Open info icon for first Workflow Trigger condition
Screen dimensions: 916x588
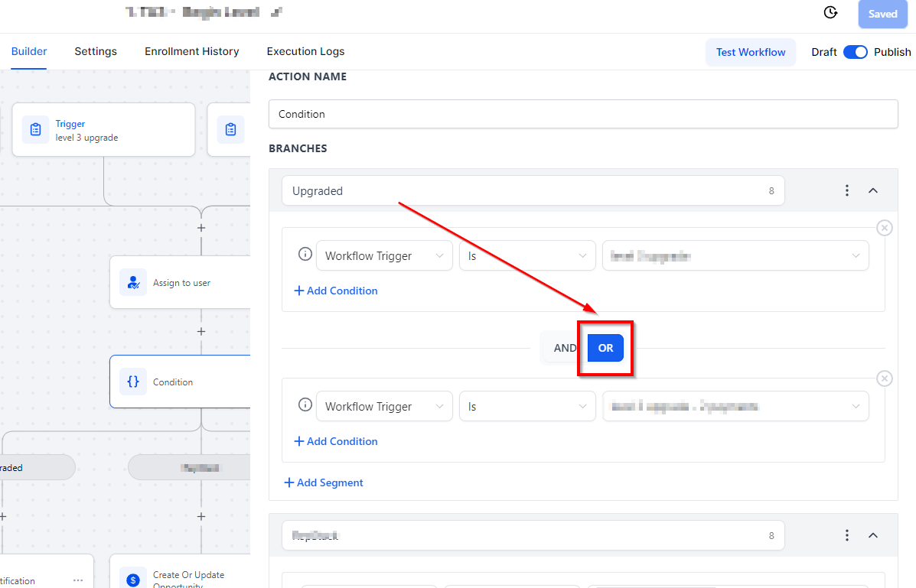click(x=305, y=254)
